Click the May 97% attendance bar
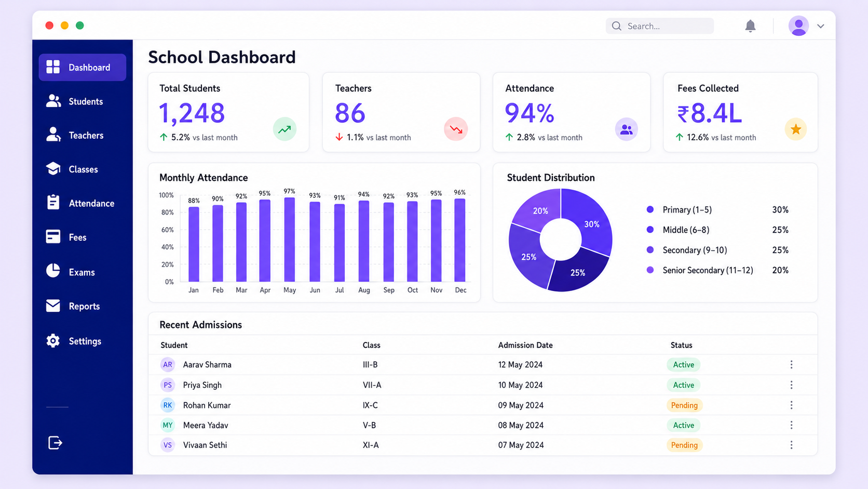The image size is (868, 489). (290, 240)
